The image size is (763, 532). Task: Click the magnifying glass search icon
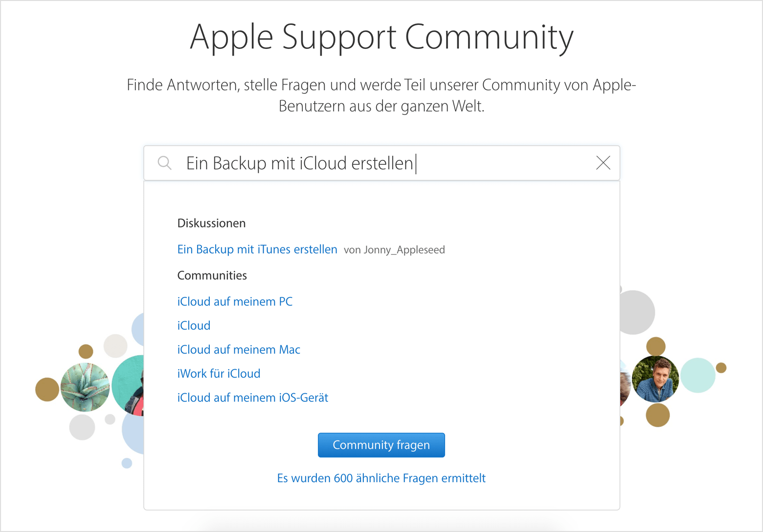tap(165, 163)
